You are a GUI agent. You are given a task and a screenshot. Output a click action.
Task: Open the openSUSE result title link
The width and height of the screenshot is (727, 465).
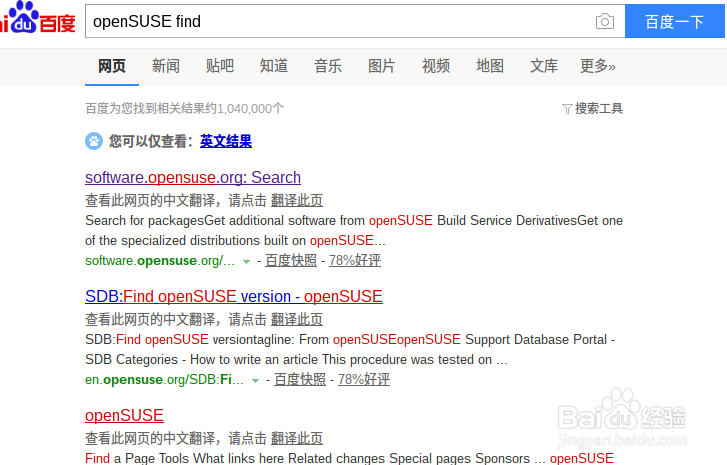(x=124, y=415)
